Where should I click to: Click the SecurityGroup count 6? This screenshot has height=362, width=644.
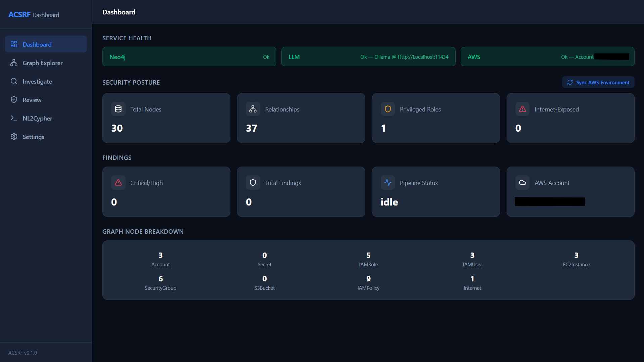coord(160,279)
